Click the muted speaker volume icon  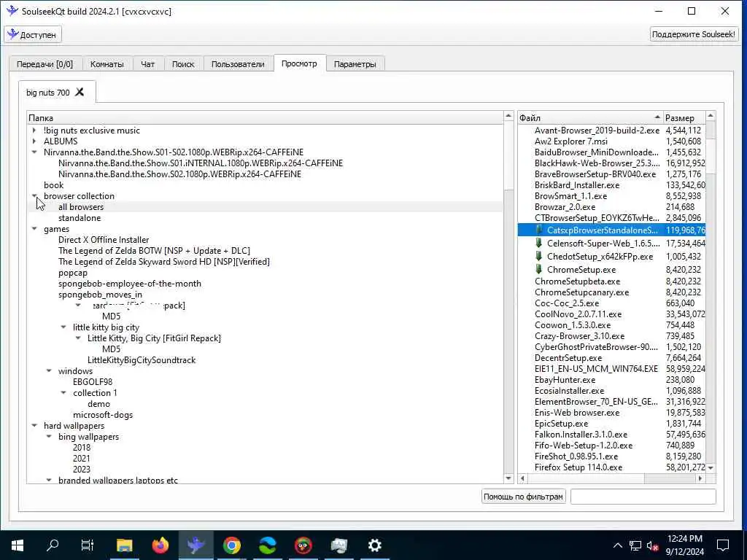point(652,545)
